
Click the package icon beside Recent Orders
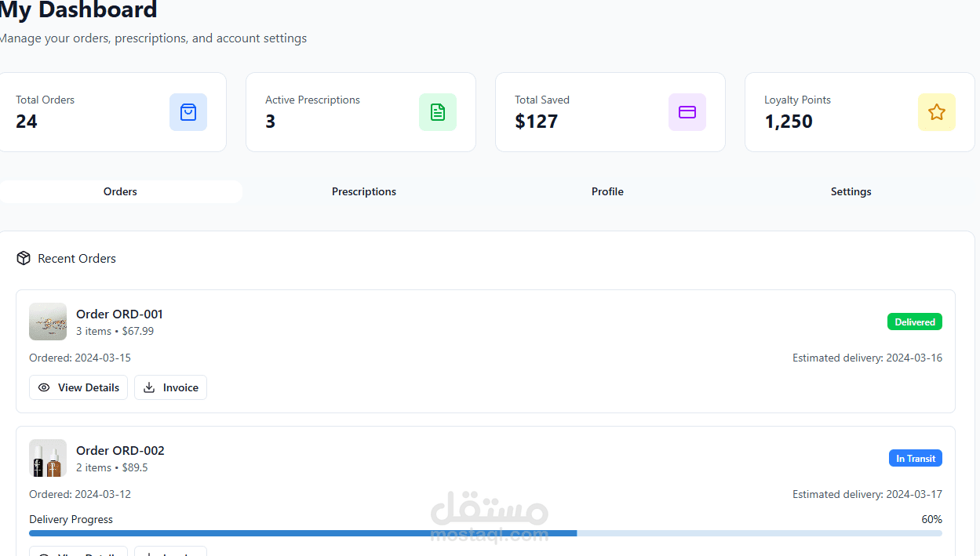pyautogui.click(x=24, y=259)
